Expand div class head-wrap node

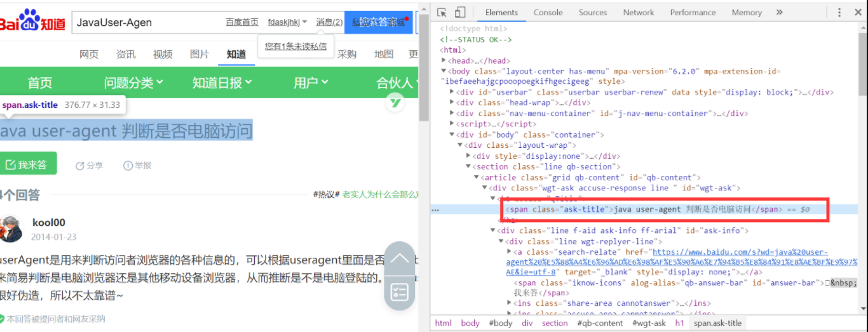452,103
